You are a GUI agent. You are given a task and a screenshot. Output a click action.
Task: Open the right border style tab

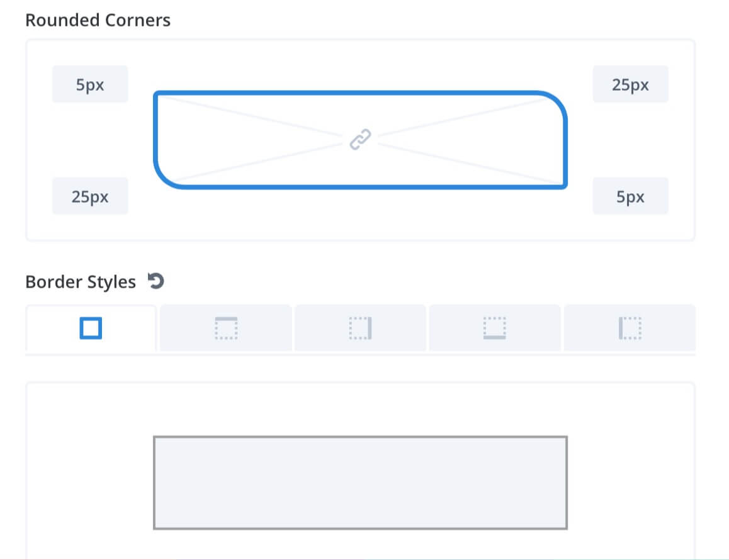(x=360, y=328)
